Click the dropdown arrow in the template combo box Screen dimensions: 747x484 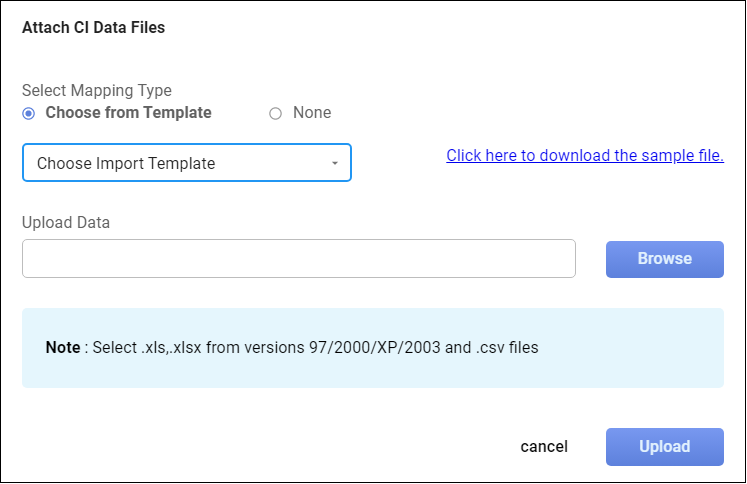click(335, 163)
